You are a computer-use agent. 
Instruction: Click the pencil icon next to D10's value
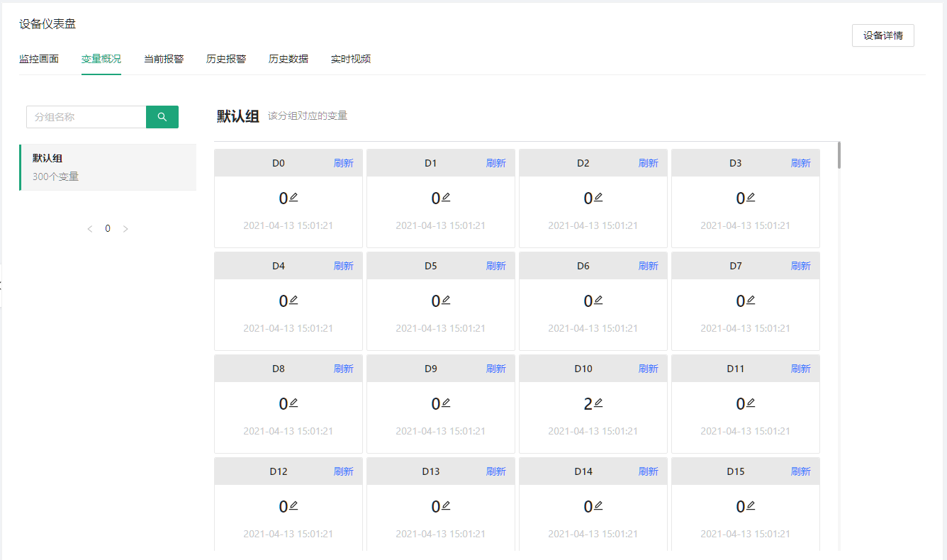pos(598,403)
